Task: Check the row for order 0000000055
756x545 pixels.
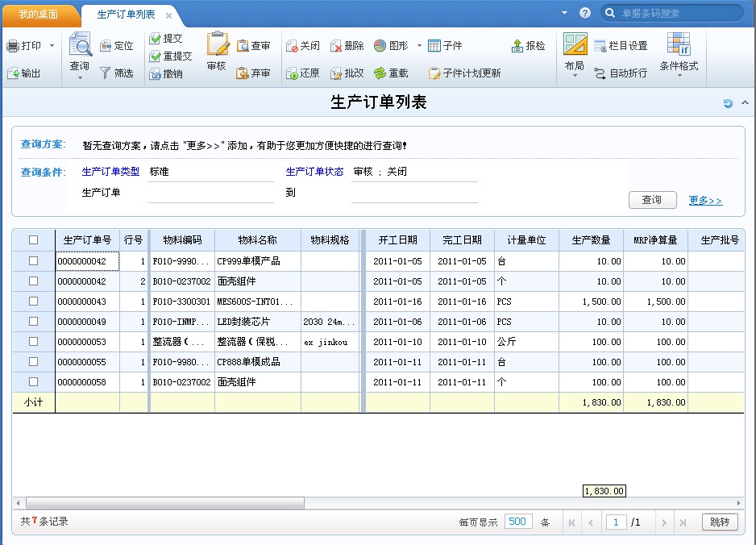Action: pyautogui.click(x=33, y=362)
